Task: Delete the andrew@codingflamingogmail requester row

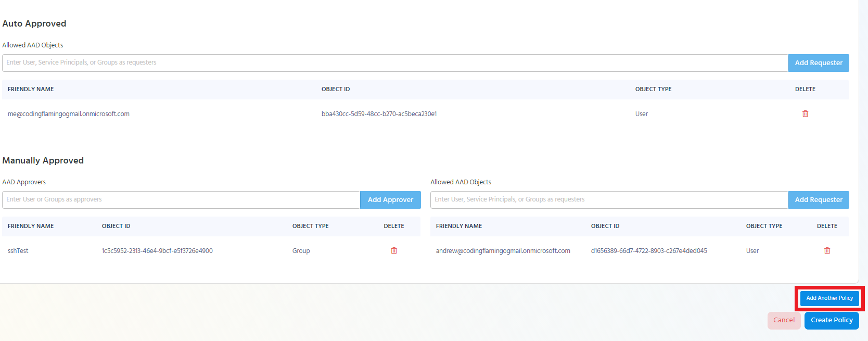Action: tap(827, 250)
